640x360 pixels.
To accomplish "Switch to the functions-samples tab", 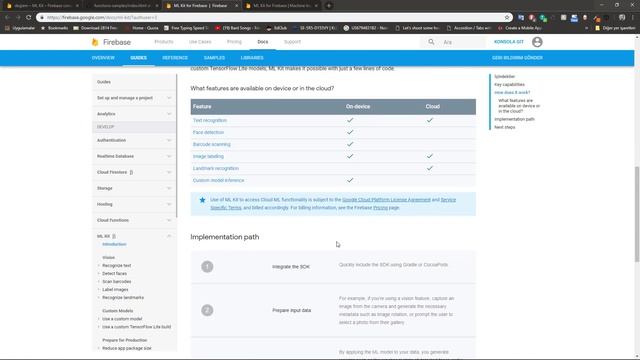I will pyautogui.click(x=122, y=6).
